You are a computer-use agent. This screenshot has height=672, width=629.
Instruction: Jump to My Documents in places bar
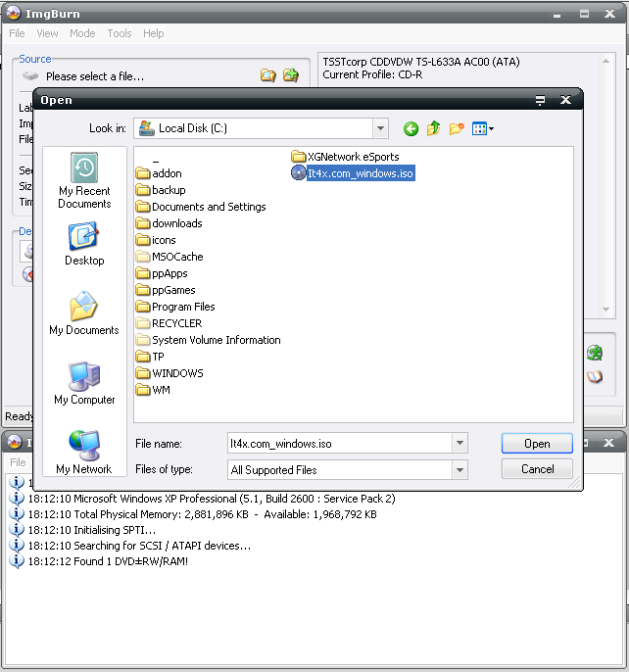pyautogui.click(x=84, y=312)
